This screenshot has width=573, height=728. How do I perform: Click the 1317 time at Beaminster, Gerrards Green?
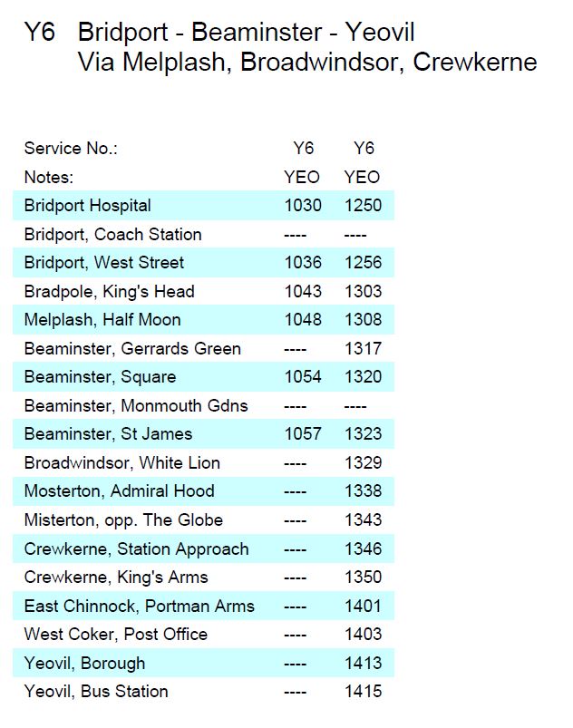363,348
